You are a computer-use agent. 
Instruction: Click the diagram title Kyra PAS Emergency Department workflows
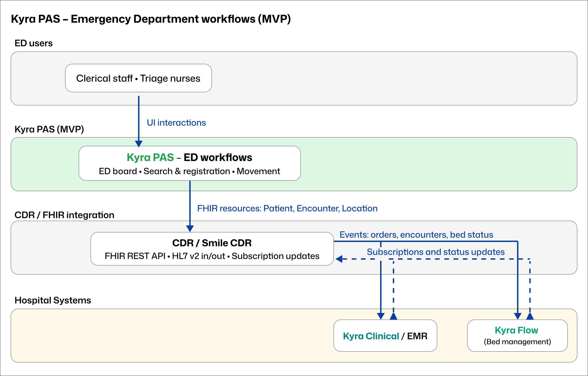(x=151, y=19)
